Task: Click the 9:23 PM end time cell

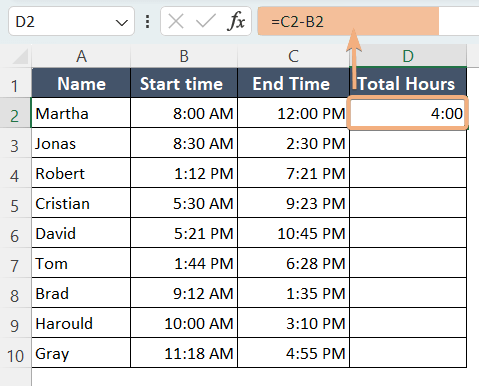Action: point(293,203)
